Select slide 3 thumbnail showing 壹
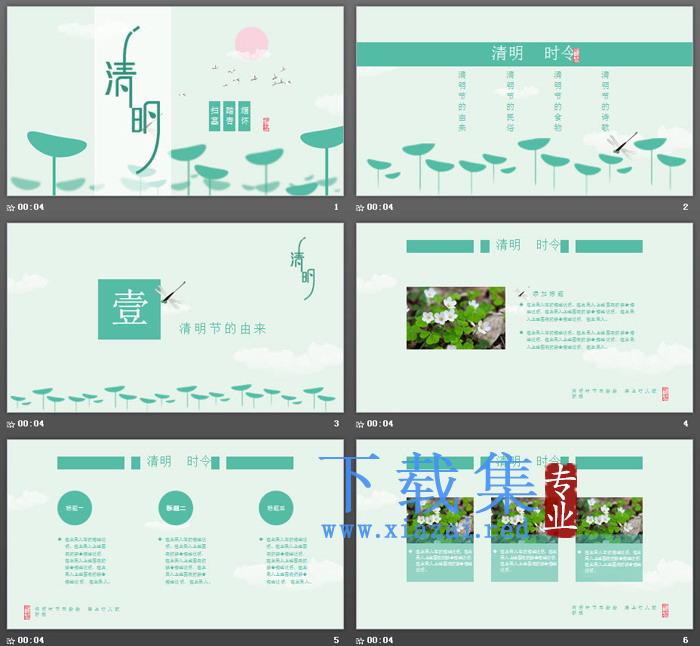Image resolution: width=700 pixels, height=646 pixels. pos(175,317)
